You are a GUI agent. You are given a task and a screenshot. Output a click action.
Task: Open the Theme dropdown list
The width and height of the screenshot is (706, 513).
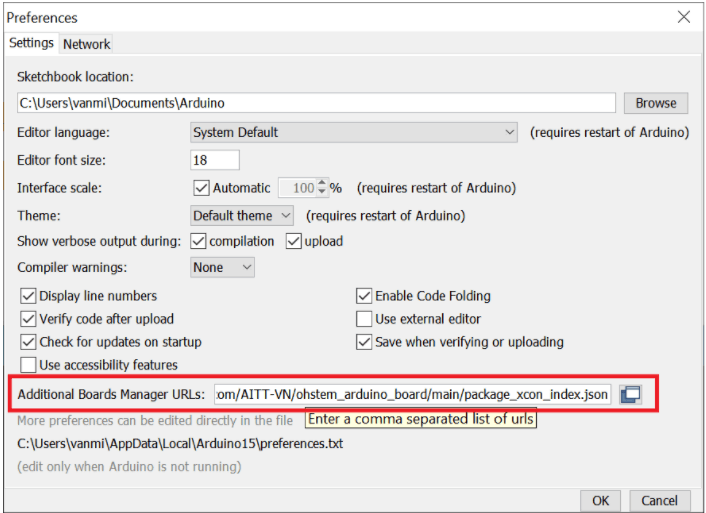coord(243,215)
